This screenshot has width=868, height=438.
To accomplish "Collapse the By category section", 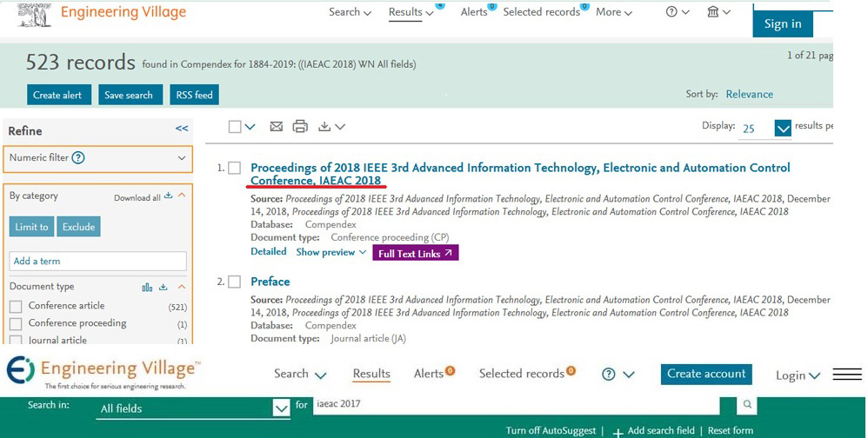I will coord(182,196).
